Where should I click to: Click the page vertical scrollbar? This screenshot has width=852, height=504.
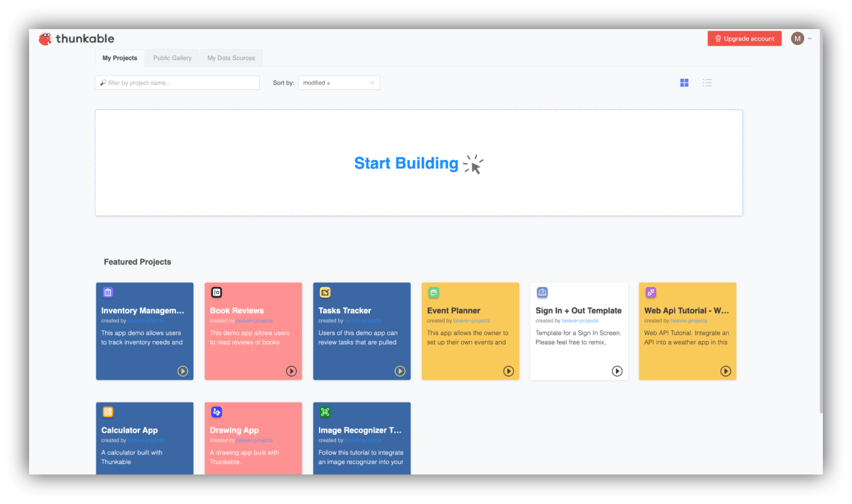tap(821, 222)
